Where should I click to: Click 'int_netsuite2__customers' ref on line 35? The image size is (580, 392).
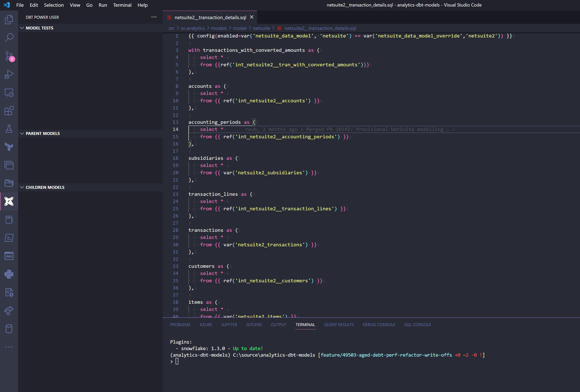click(x=273, y=281)
